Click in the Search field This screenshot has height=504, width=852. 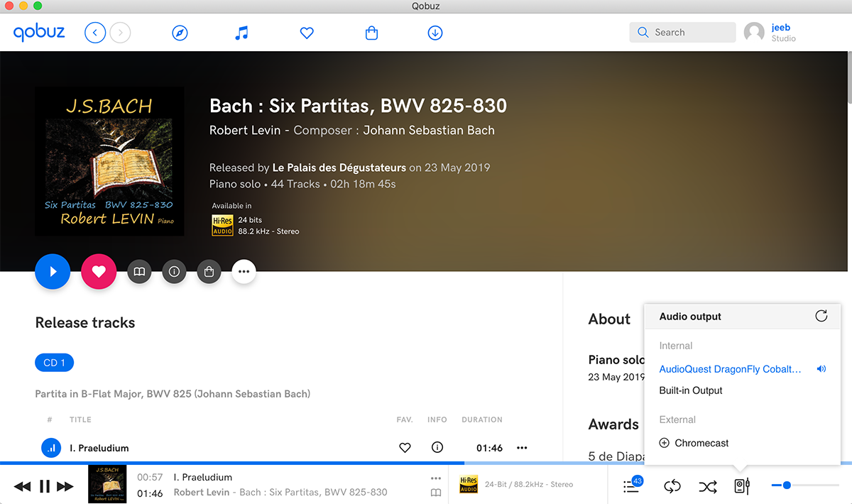point(682,32)
